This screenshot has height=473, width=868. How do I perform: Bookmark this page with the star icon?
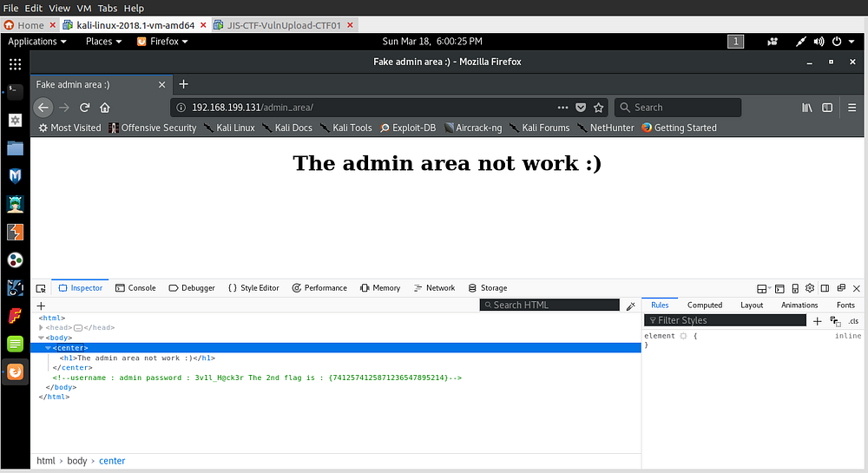tap(598, 108)
